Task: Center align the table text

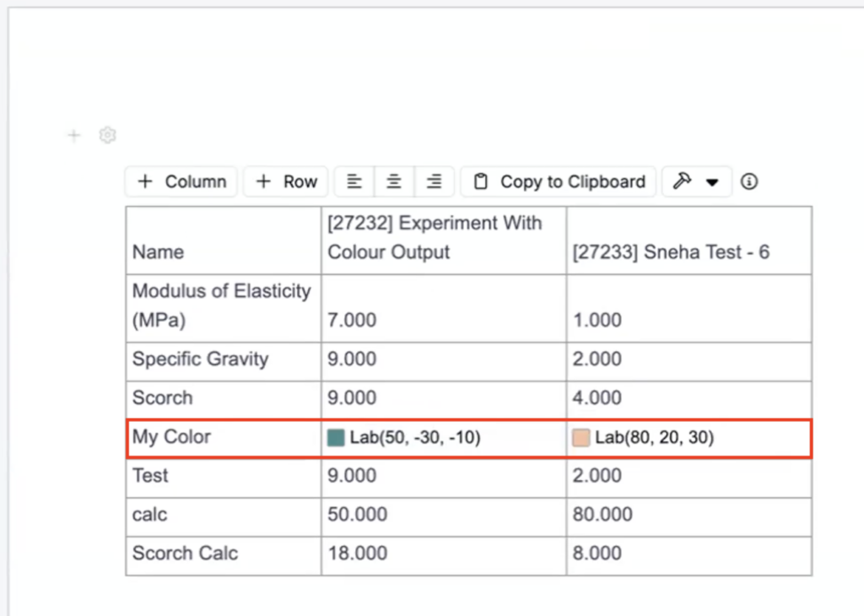Action: (x=394, y=181)
